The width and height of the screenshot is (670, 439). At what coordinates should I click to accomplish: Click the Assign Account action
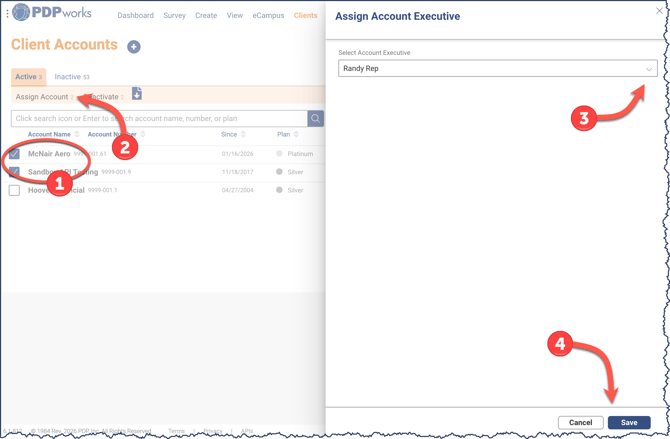coord(44,97)
